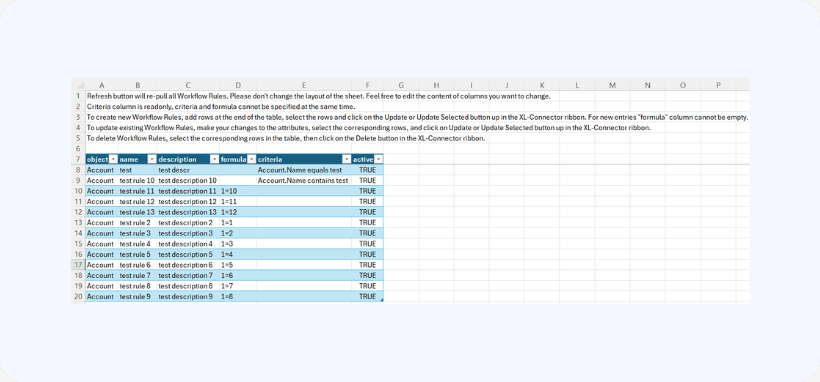The width and height of the screenshot is (820, 382).
Task: Open the formula column filter dropdown
Action: (252, 159)
